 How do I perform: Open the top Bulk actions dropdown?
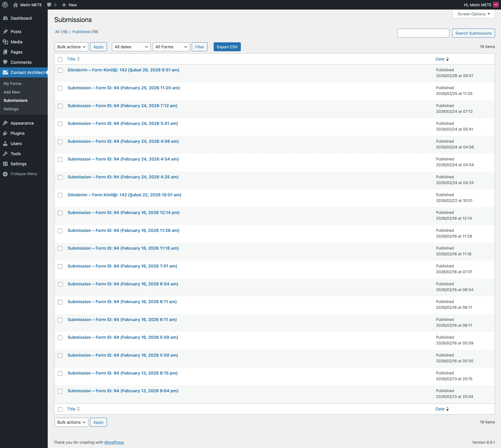71,47
